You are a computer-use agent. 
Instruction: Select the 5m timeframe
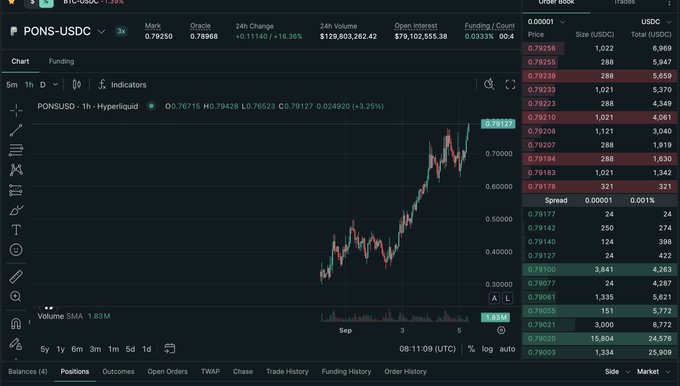click(12, 85)
